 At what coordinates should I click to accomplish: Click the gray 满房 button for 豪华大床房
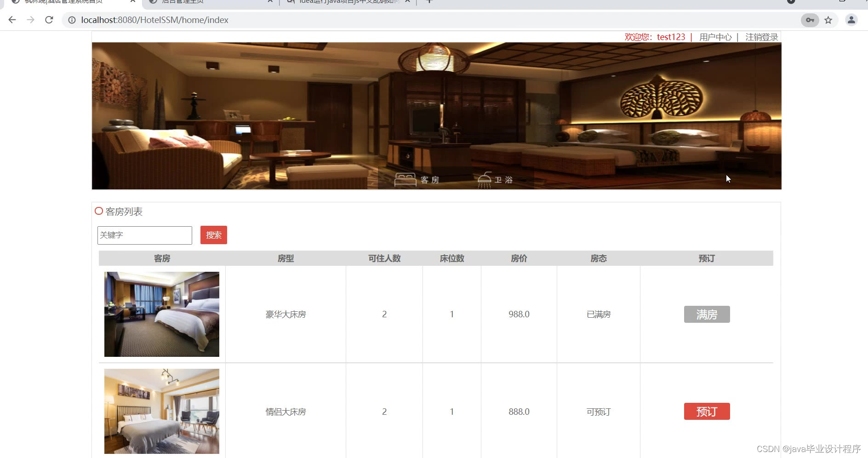(x=707, y=314)
